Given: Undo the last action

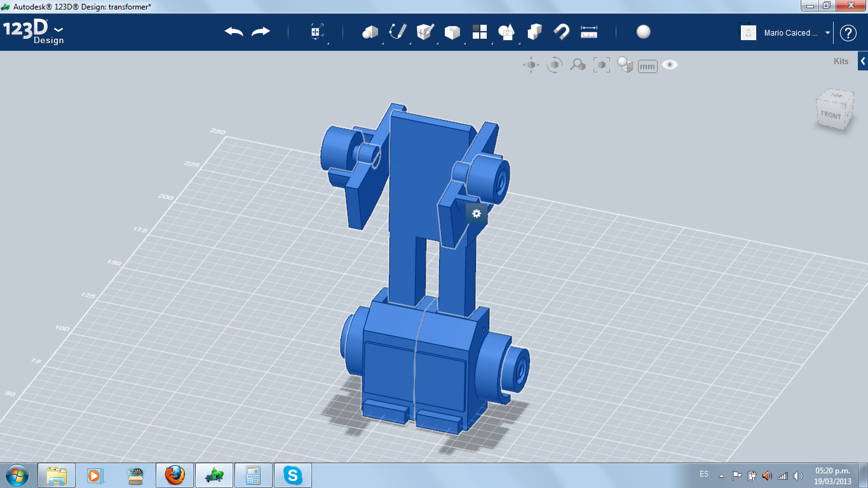Looking at the screenshot, I should [234, 32].
